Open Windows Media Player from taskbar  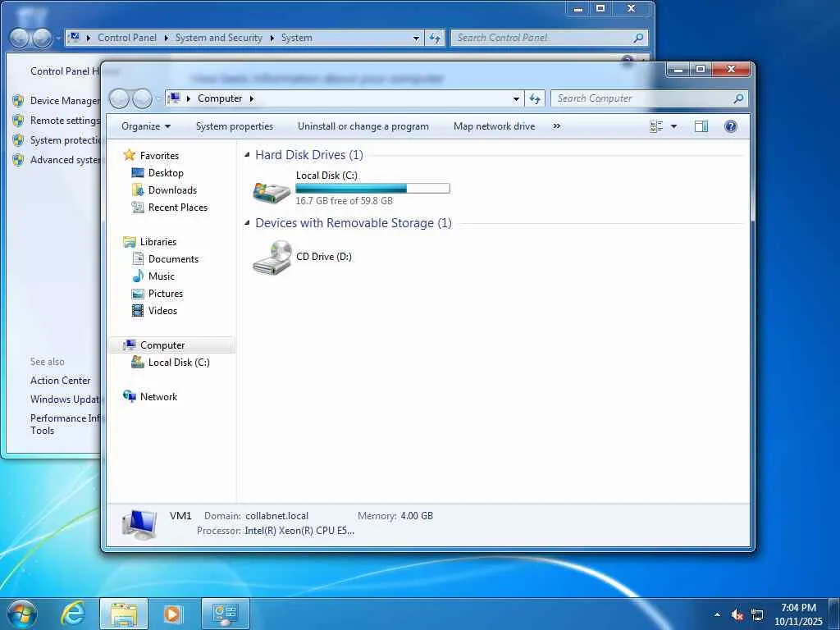pos(173,614)
